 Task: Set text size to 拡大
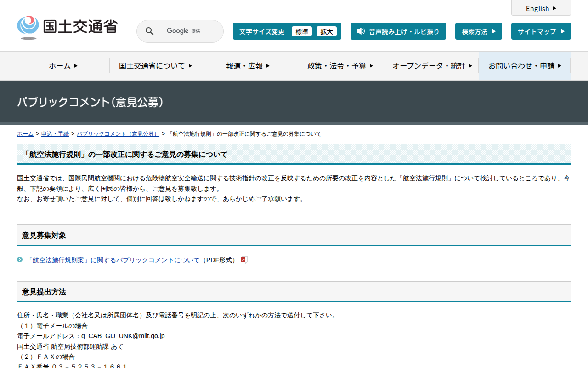tap(327, 31)
